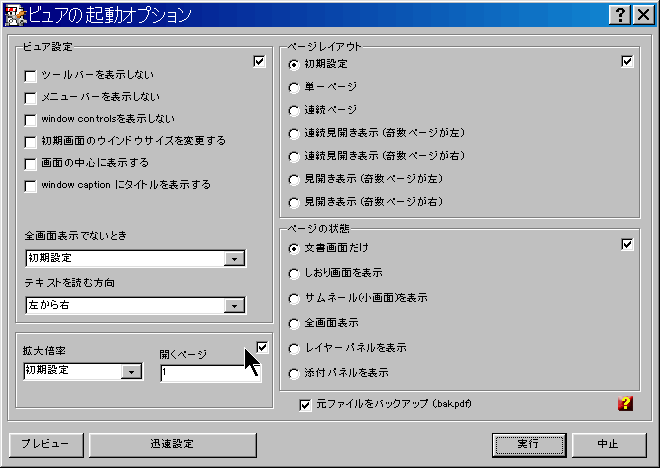The image size is (660, 468).
Task: Uncheck 元ファイルをバックアップ checkbox
Action: coord(305,405)
